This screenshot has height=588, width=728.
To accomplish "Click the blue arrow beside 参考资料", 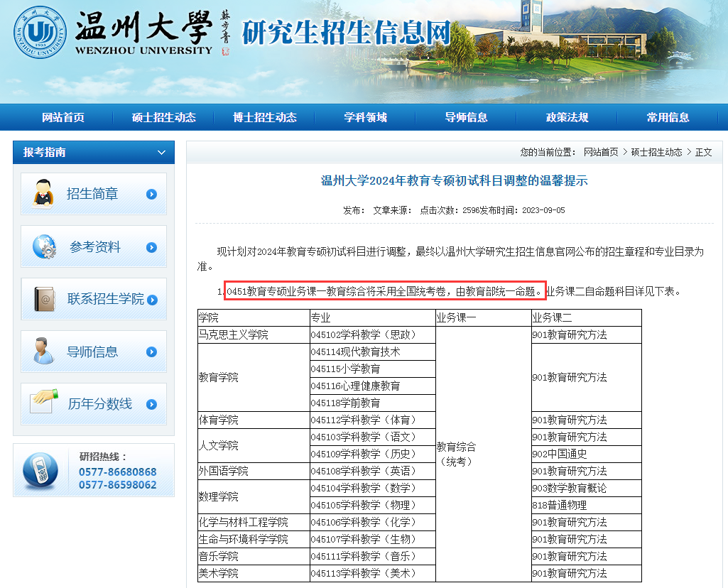I will (x=151, y=247).
